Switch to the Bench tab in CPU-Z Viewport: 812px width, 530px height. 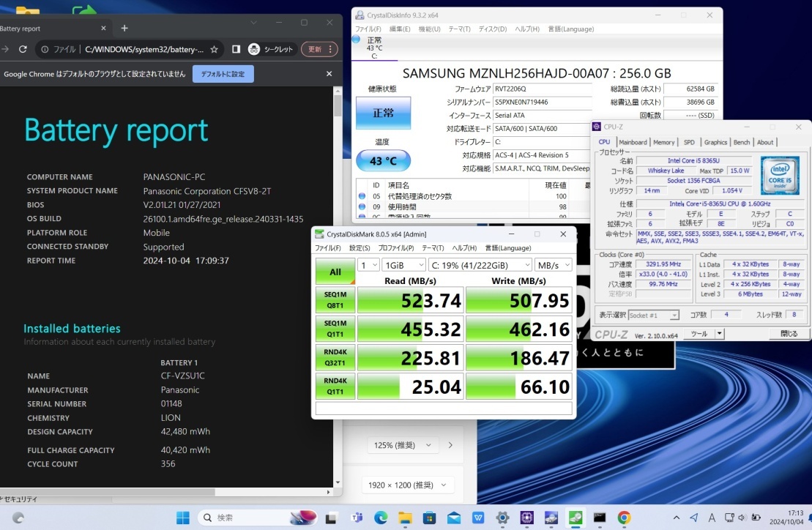pos(742,142)
